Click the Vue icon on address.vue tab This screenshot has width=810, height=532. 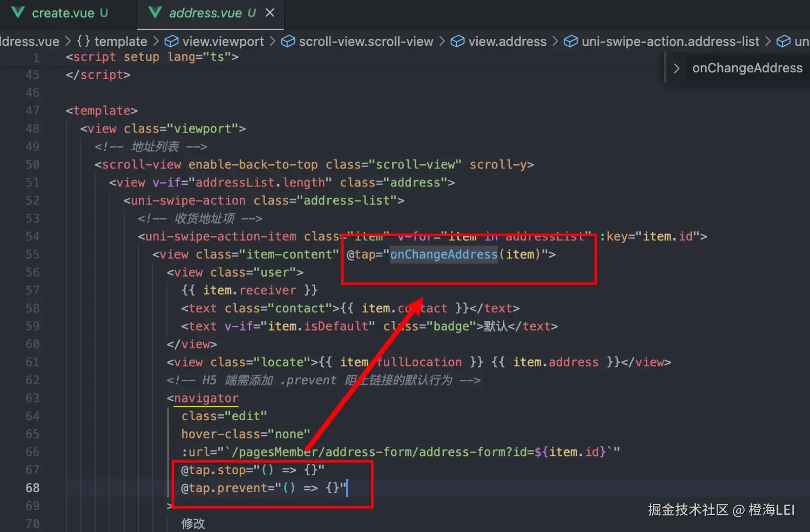pyautogui.click(x=155, y=12)
